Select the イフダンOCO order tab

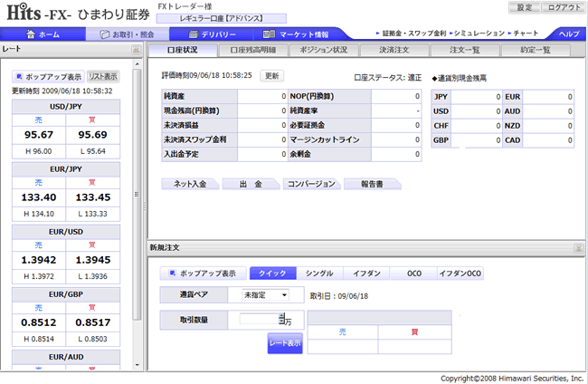click(x=460, y=274)
